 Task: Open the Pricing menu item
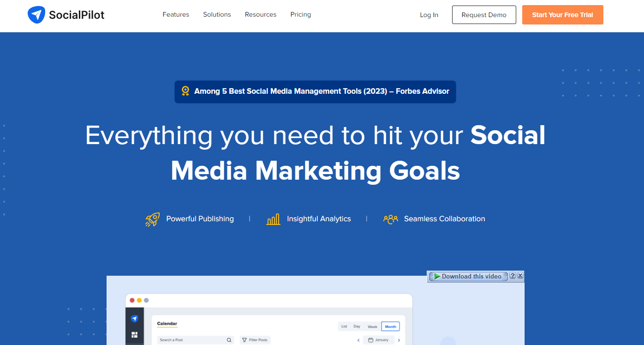click(x=300, y=14)
